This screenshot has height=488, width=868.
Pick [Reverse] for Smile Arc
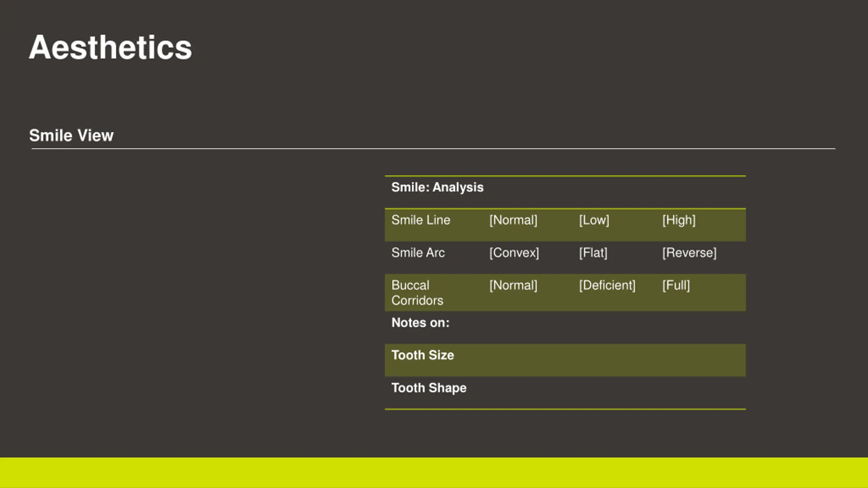pyautogui.click(x=689, y=253)
